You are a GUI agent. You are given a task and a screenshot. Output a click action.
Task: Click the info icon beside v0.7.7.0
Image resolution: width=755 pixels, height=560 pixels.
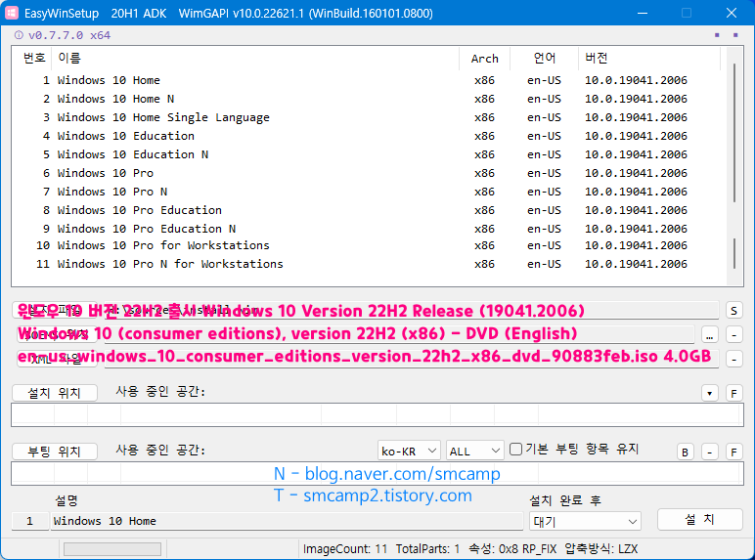19,35
